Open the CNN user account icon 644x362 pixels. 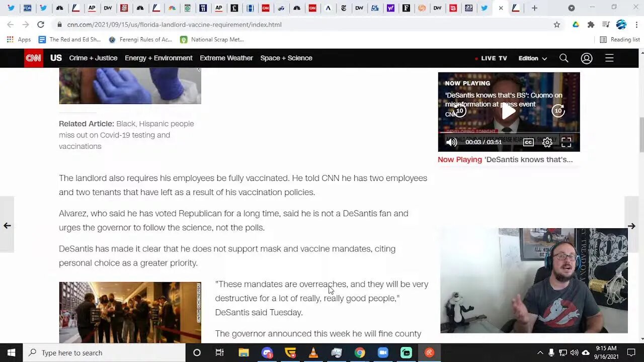(x=587, y=58)
